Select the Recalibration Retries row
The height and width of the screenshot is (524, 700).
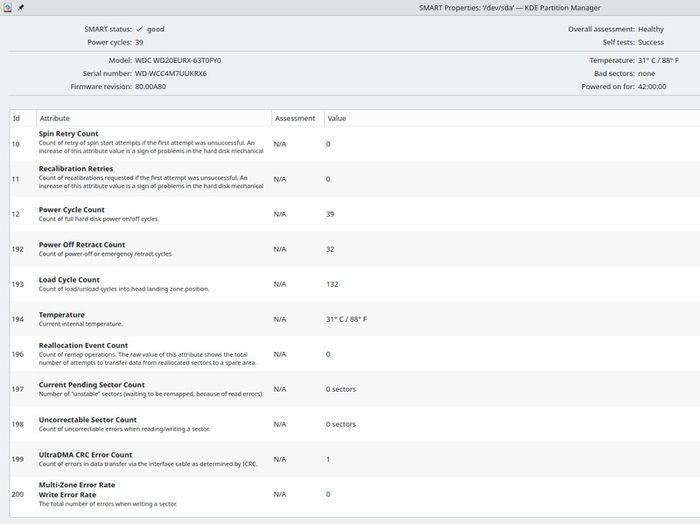click(x=355, y=179)
